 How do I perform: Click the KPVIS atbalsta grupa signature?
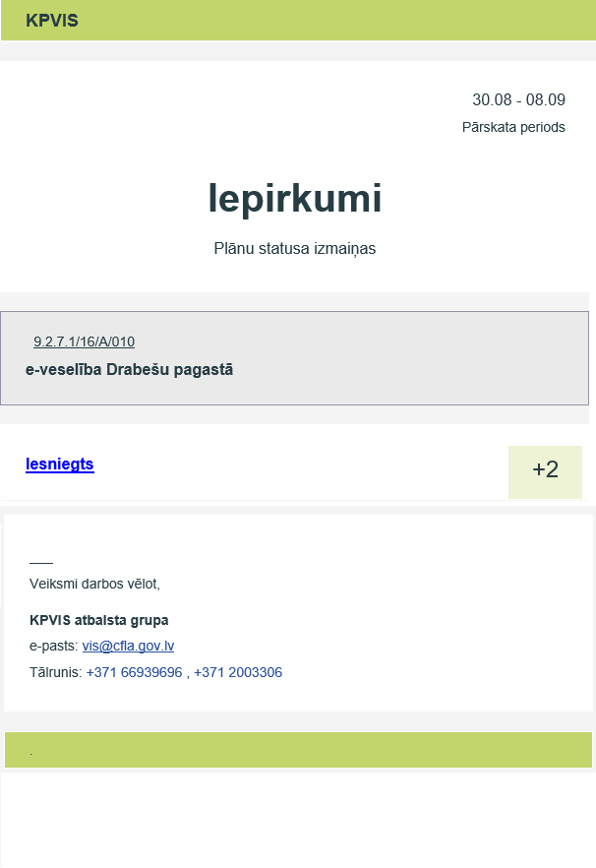click(x=99, y=620)
